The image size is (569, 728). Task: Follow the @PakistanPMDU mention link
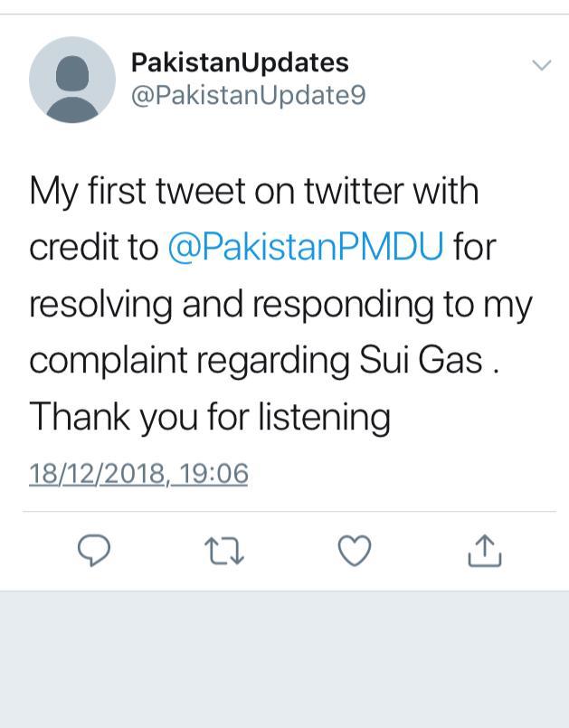306,248
